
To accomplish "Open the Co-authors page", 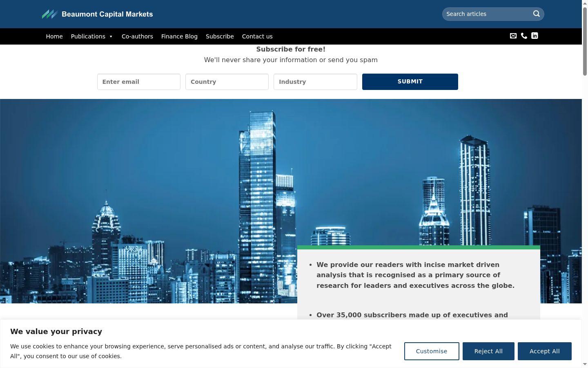I will (x=137, y=36).
